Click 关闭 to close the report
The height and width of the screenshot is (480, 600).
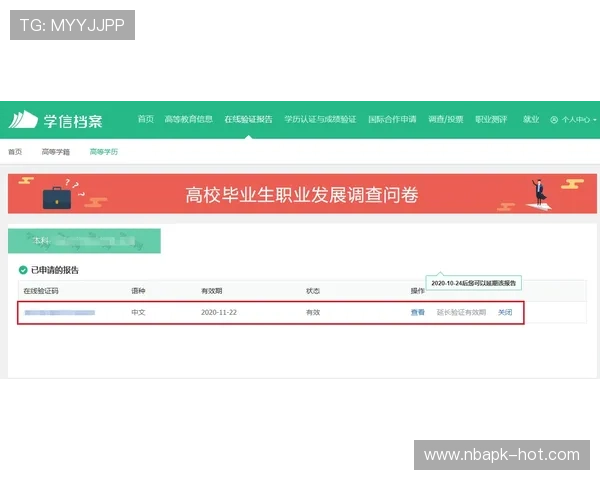click(x=505, y=312)
